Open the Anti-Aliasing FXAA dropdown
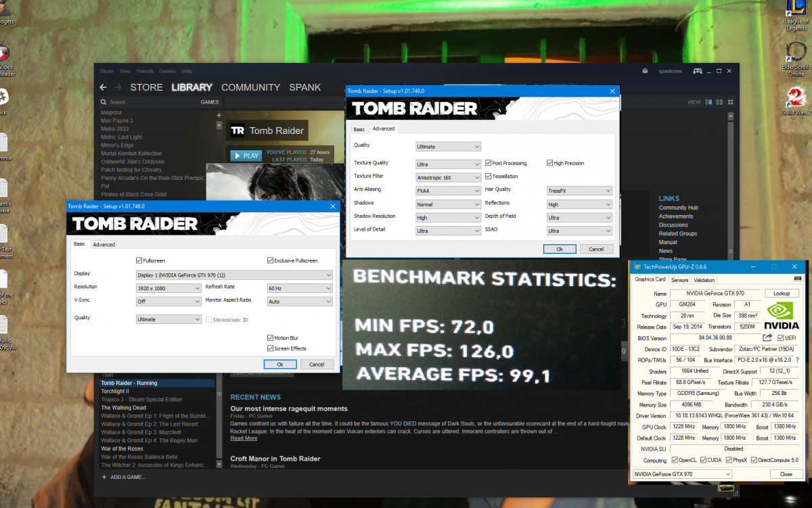The height and width of the screenshot is (508, 812). pyautogui.click(x=448, y=190)
